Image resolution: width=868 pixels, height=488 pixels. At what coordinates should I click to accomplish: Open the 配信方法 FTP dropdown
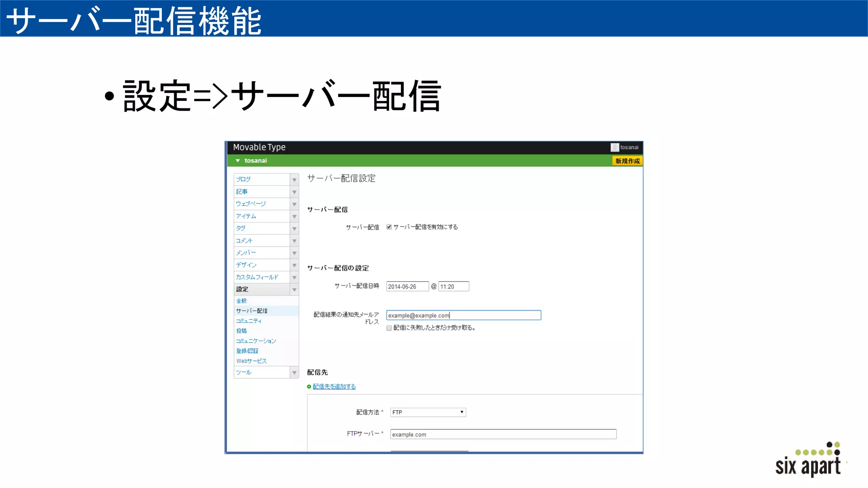pyautogui.click(x=428, y=412)
